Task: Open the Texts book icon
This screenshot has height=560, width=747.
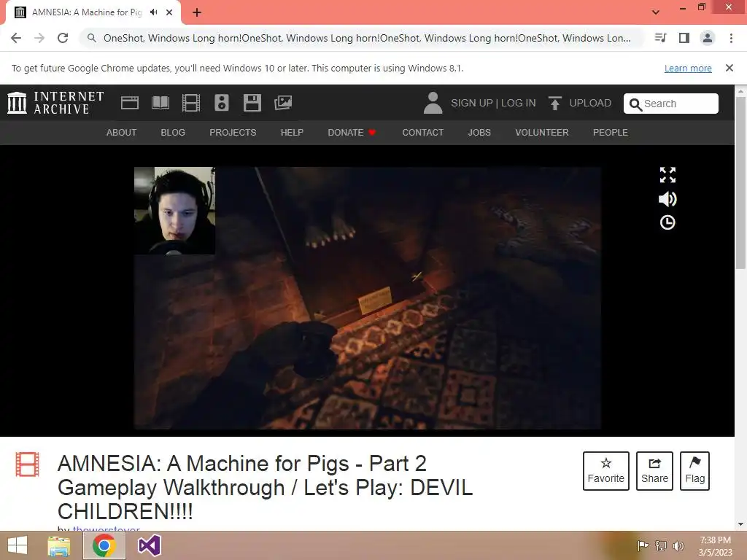Action: (160, 103)
